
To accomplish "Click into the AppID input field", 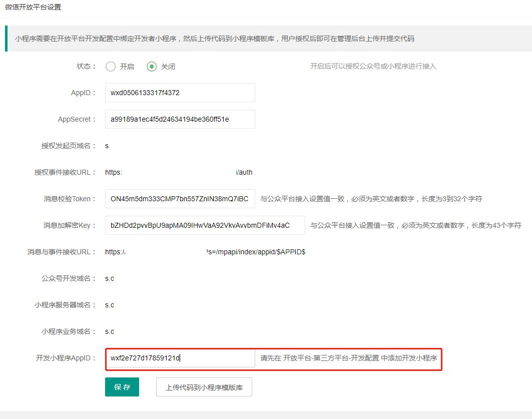I will tap(180, 93).
